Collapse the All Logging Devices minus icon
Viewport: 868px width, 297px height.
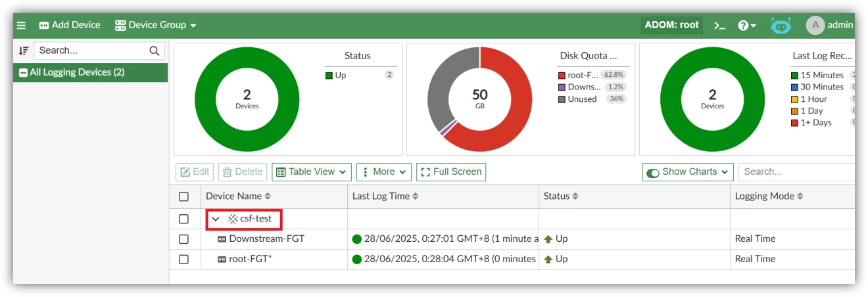click(x=23, y=73)
